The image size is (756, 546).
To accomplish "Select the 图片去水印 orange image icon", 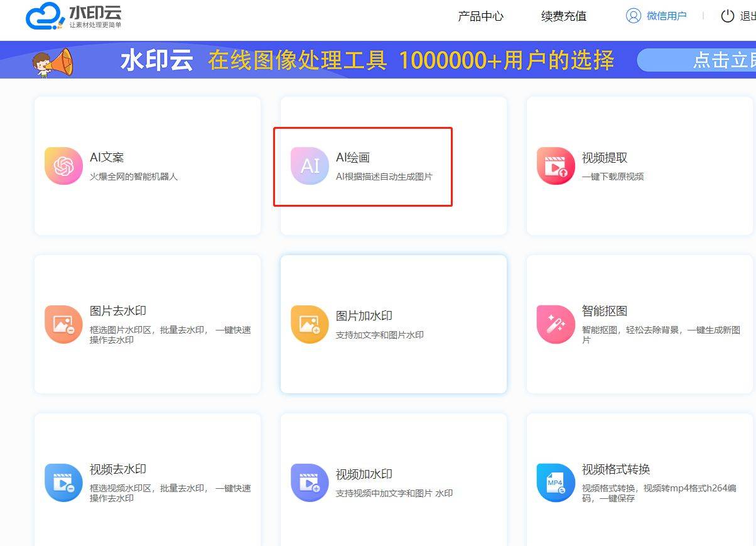I will [x=63, y=324].
